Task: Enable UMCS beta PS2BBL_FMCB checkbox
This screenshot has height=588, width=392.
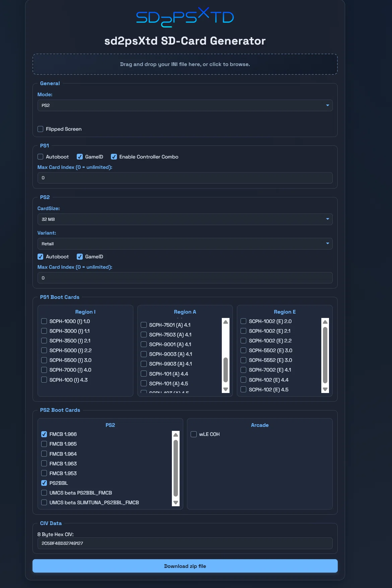Action: [x=44, y=493]
